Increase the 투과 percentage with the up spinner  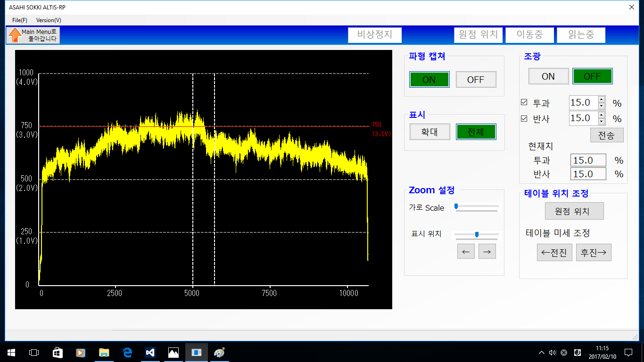click(601, 99)
